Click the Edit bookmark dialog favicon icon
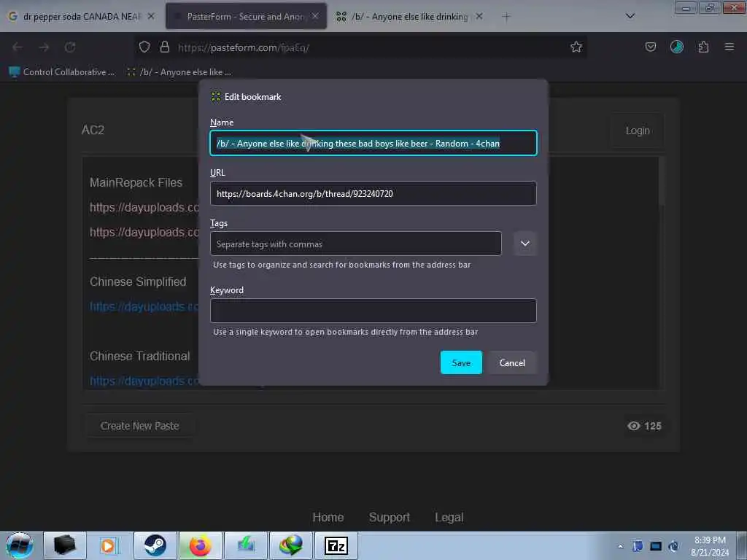 pos(216,97)
